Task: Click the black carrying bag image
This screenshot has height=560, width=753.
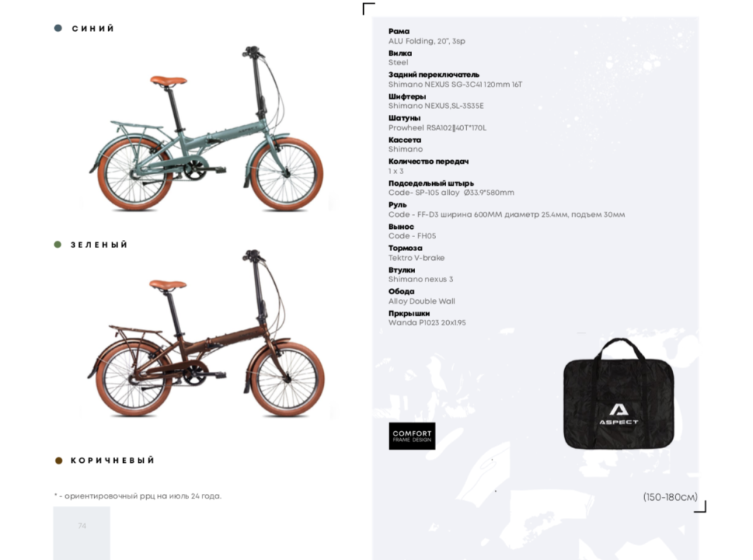Action: 619,395
